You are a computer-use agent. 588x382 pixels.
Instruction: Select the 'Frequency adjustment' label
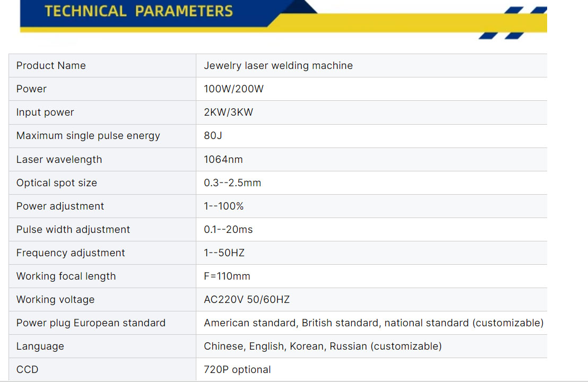tap(71, 253)
